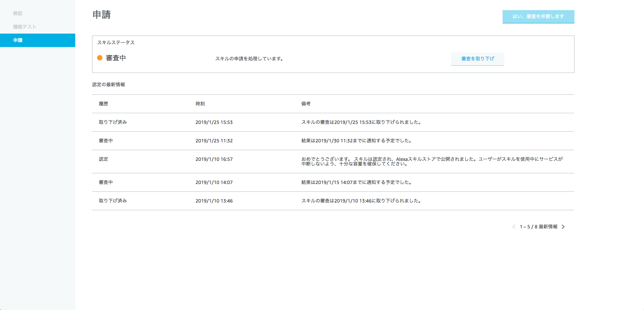Click the 履歴 column header
Screen dimensions: 644x310
pyautogui.click(x=103, y=104)
